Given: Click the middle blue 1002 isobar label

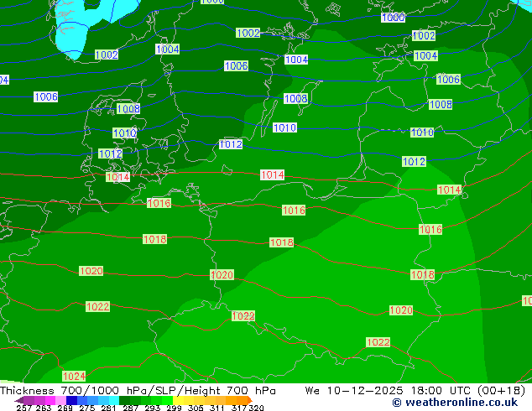Looking at the screenshot, I should click(x=248, y=33).
